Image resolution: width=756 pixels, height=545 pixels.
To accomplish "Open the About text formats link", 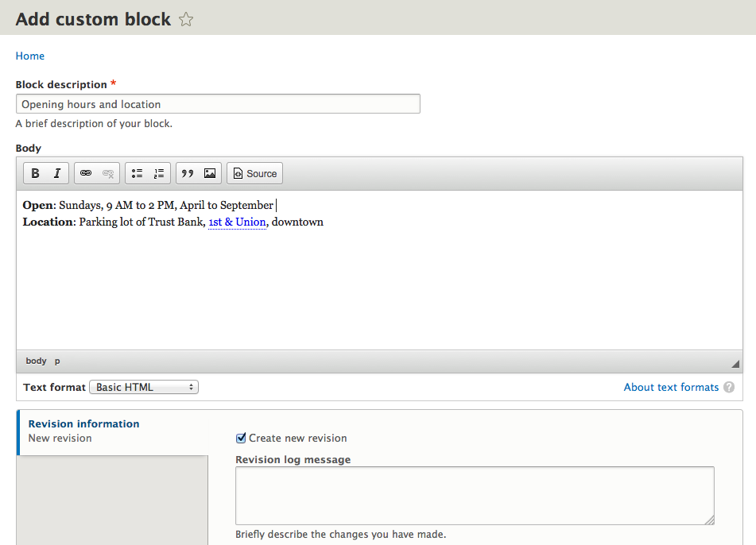I will pos(672,387).
